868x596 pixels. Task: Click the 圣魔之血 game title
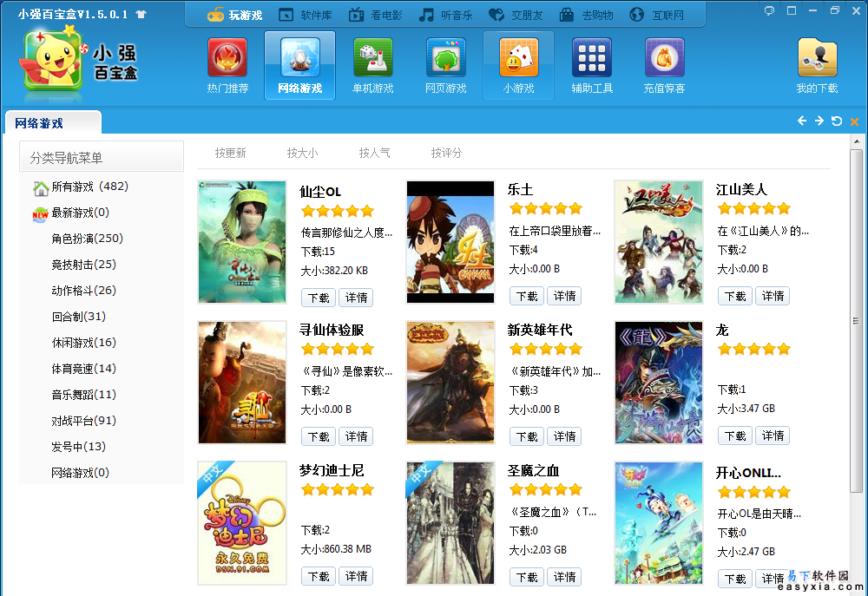click(x=533, y=471)
